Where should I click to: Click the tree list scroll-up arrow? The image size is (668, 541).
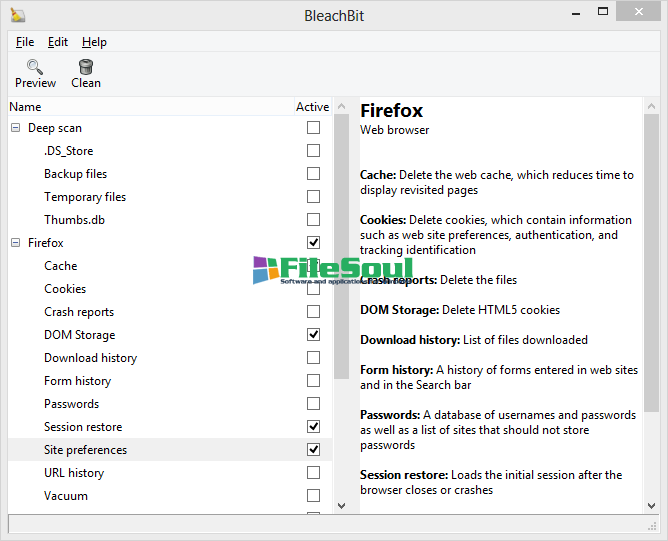[341, 106]
